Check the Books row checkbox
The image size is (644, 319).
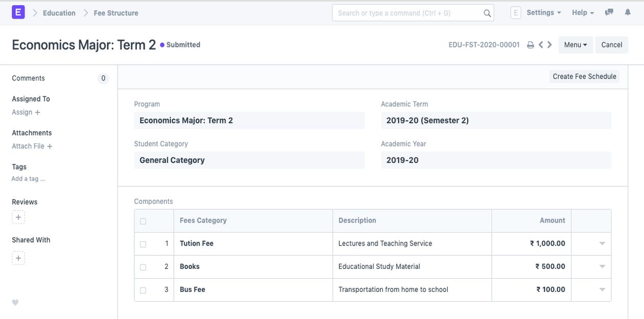tap(143, 267)
